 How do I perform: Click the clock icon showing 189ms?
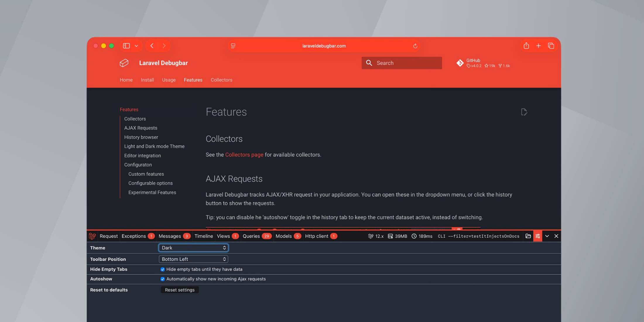tap(414, 236)
